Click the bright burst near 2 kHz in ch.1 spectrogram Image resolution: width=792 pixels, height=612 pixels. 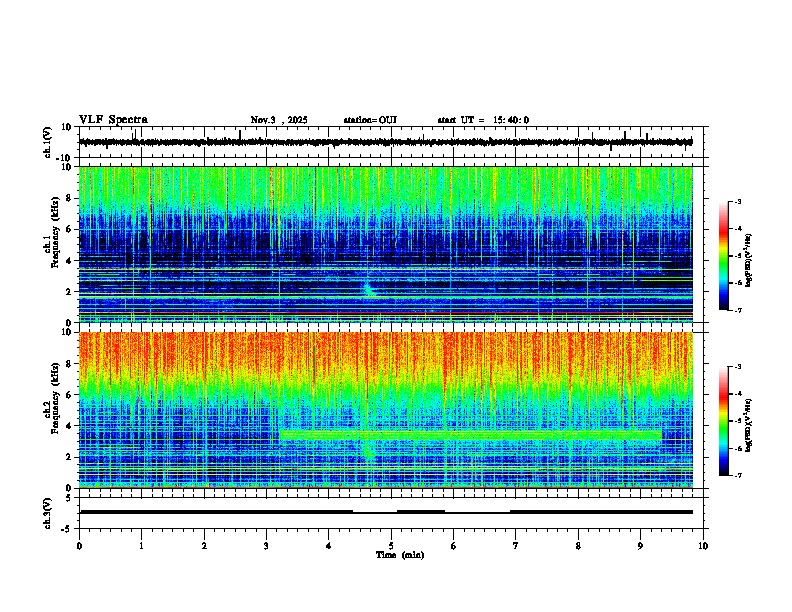(369, 289)
